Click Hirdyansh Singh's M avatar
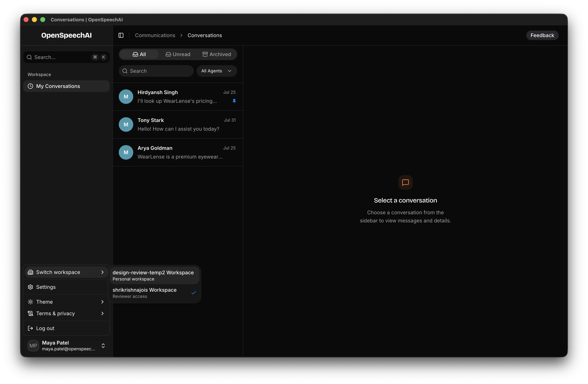This screenshot has height=384, width=588. click(x=126, y=97)
